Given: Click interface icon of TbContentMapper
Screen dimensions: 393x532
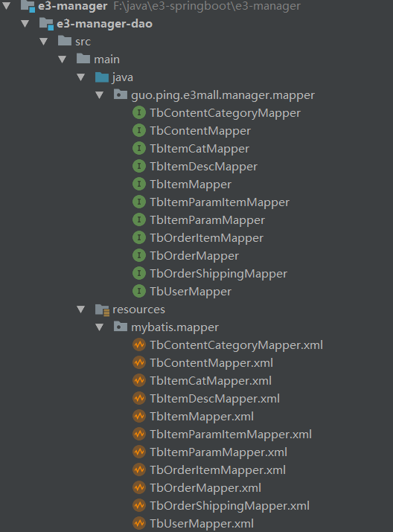Looking at the screenshot, I should coord(139,130).
